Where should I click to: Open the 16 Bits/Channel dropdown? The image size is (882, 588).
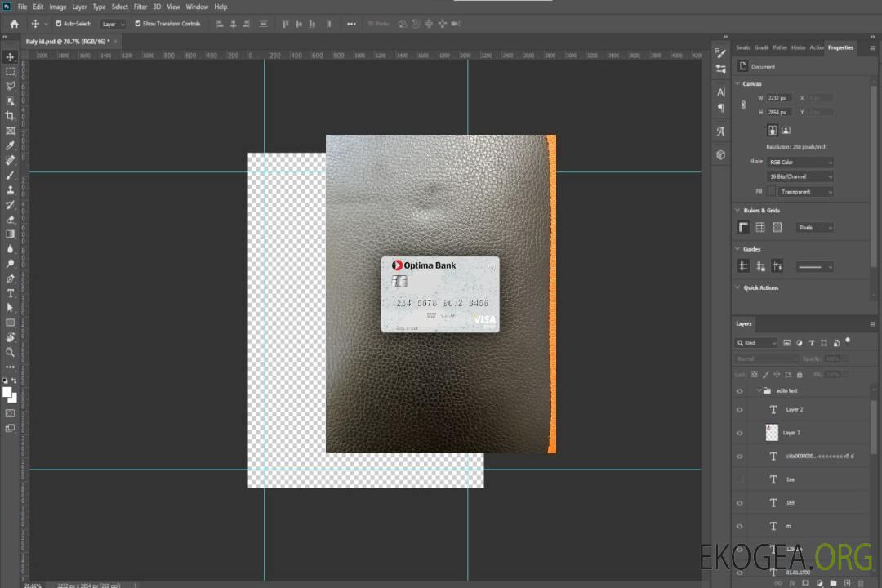pos(800,176)
